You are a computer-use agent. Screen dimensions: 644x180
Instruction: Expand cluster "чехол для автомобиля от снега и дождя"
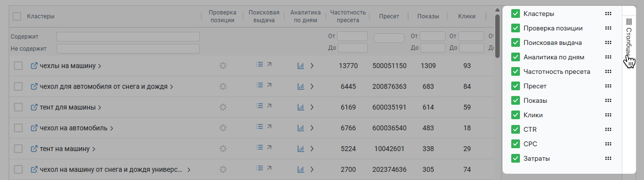(171, 87)
